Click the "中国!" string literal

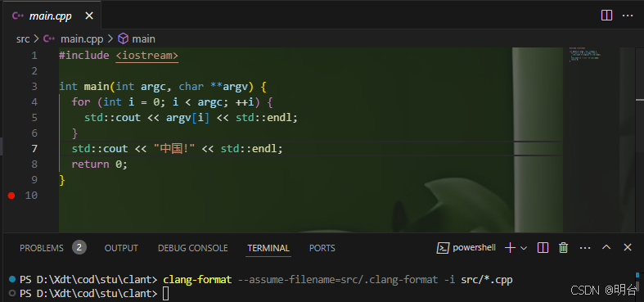[174, 149]
